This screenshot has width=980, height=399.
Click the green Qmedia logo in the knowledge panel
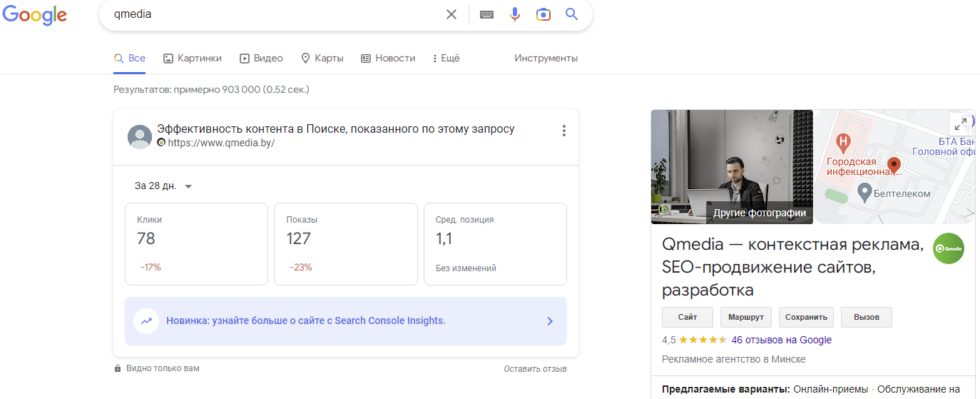tap(949, 248)
